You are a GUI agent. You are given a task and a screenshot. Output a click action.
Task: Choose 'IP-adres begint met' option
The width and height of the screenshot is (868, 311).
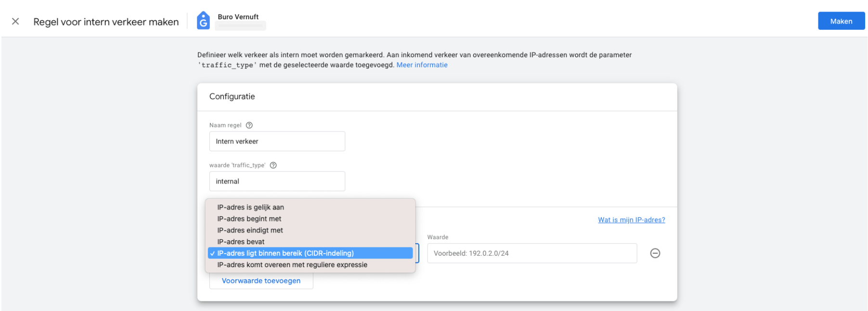click(249, 219)
